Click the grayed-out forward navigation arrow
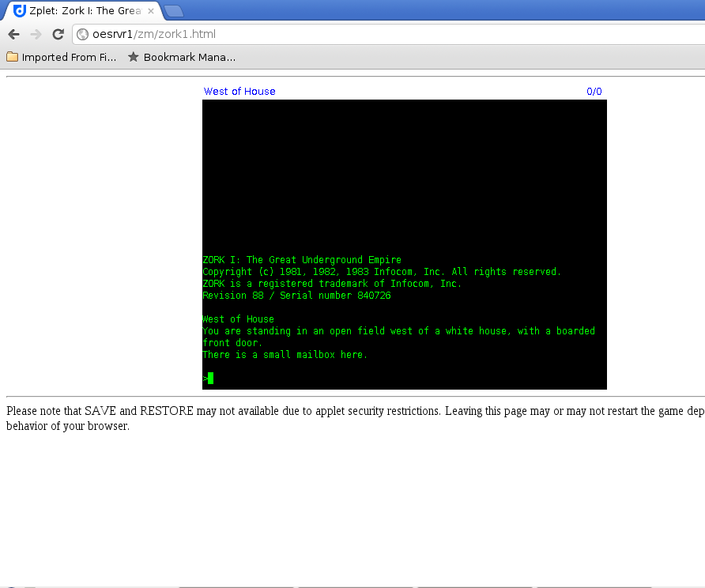Screen dimensions: 705x588 36,34
